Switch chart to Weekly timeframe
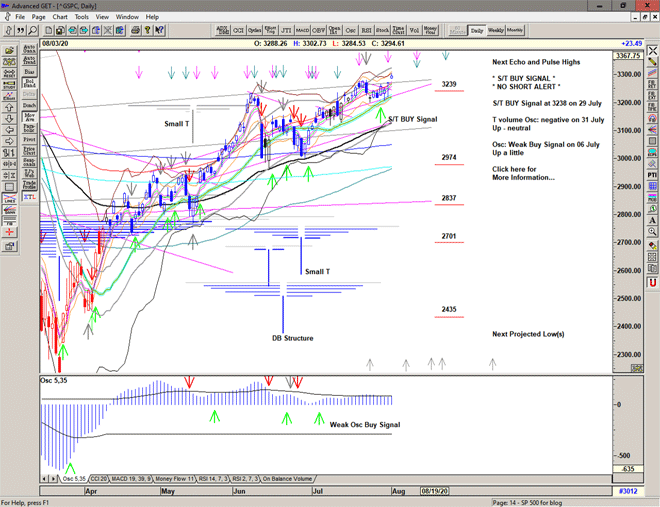The height and width of the screenshot is (507, 660). (496, 30)
